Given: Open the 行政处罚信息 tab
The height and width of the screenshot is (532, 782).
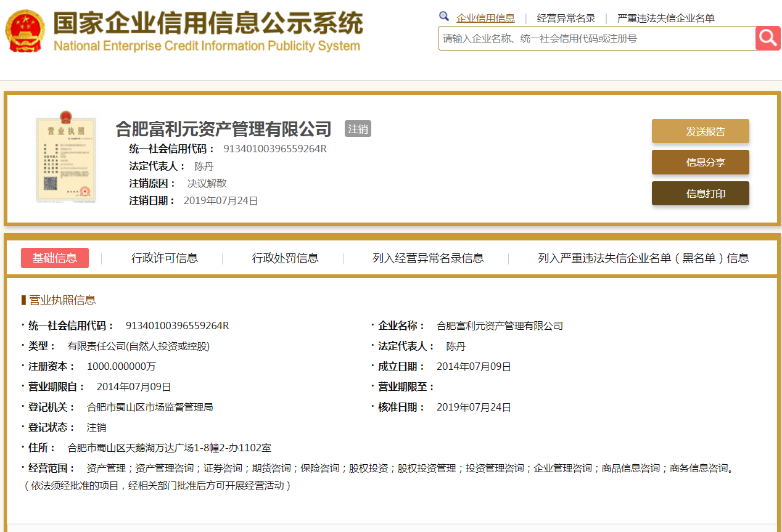Looking at the screenshot, I should [x=285, y=258].
